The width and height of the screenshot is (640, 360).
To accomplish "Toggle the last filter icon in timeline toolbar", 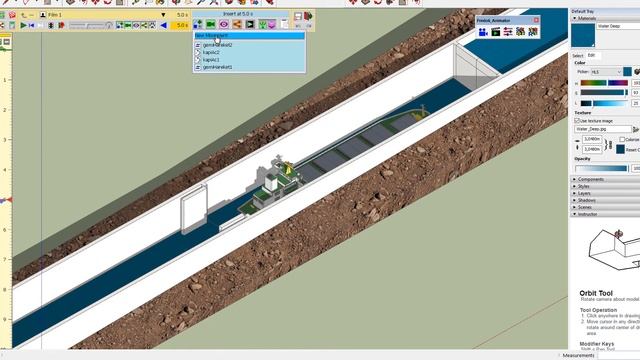I will pos(152,25).
